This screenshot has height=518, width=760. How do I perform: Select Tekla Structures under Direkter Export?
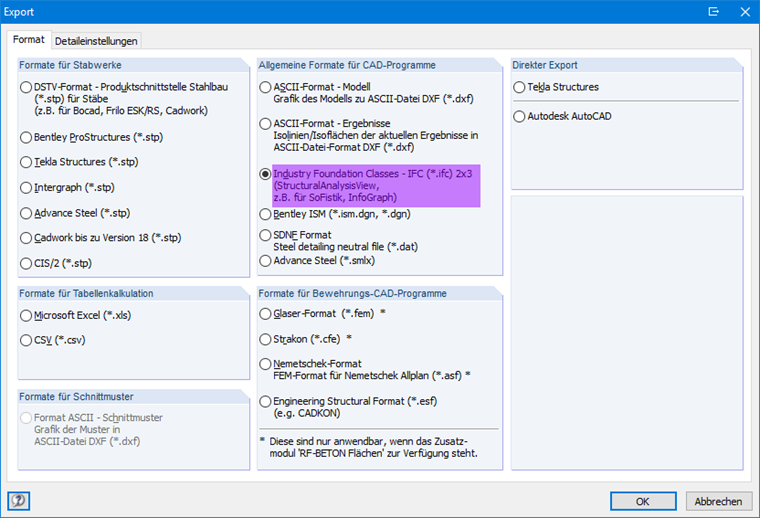pos(519,87)
